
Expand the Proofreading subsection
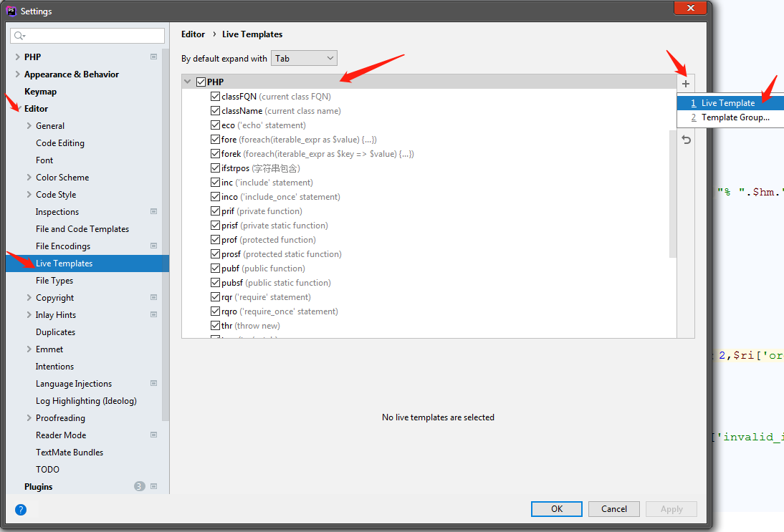29,418
